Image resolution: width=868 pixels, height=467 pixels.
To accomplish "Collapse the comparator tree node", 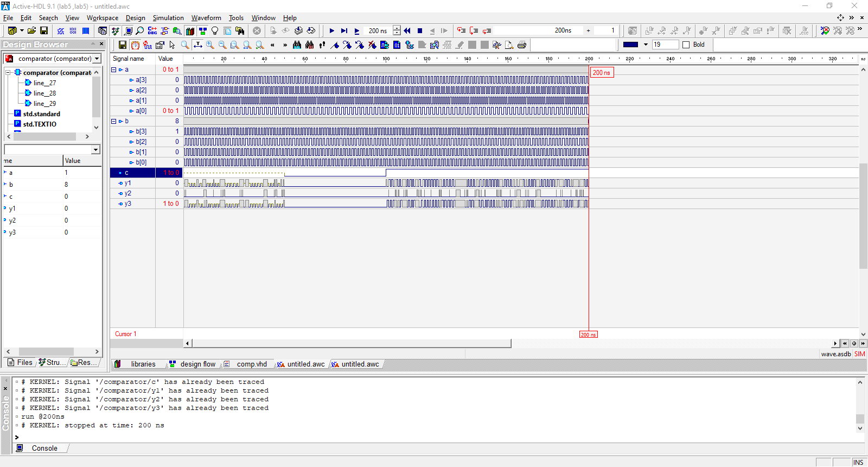I will (8, 72).
